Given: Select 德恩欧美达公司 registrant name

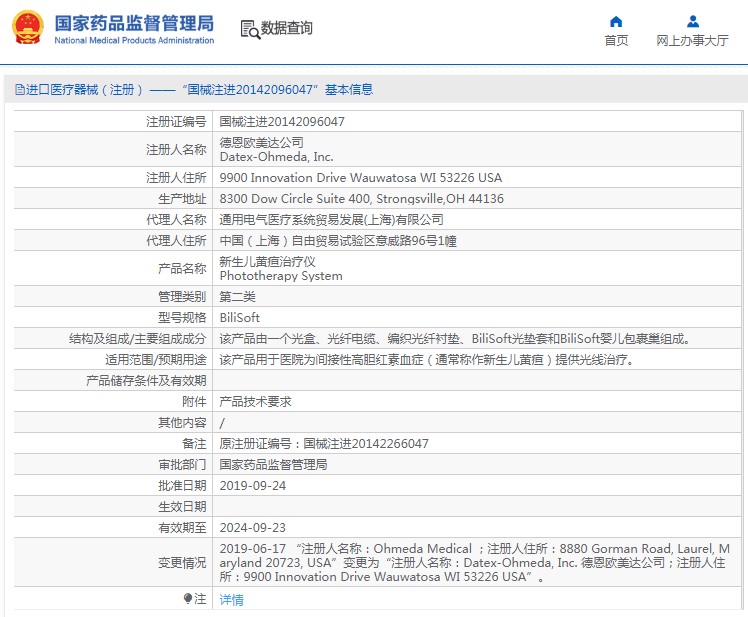Looking at the screenshot, I should (261, 142).
